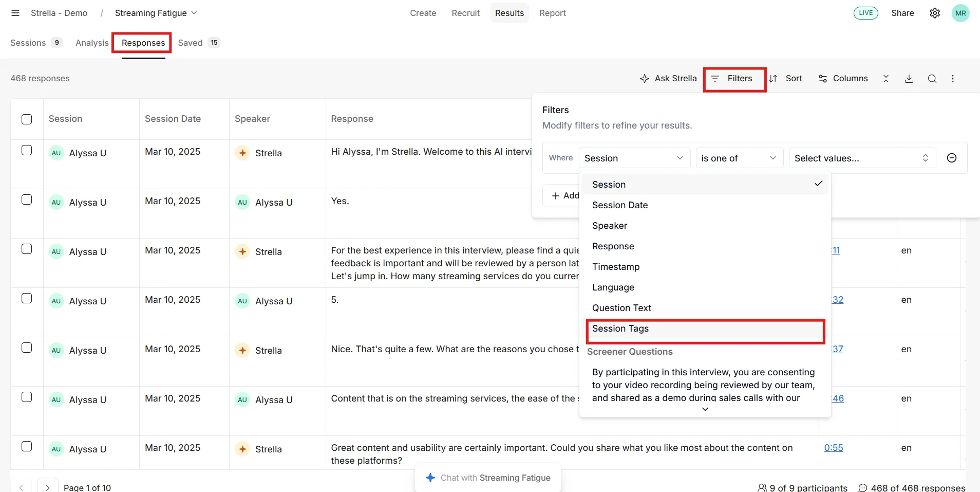Check the row starting 'For the best experience'
980x492 pixels.
[27, 249]
